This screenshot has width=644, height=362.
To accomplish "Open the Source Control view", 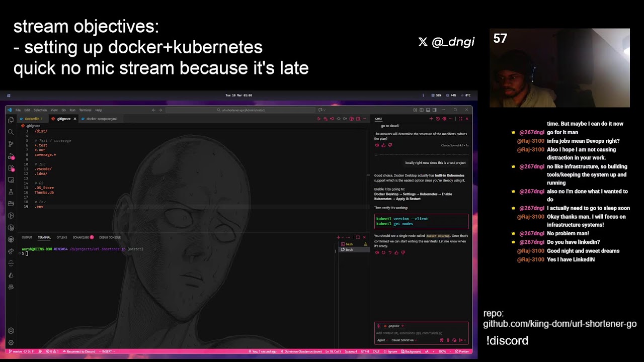I will 11,144.
